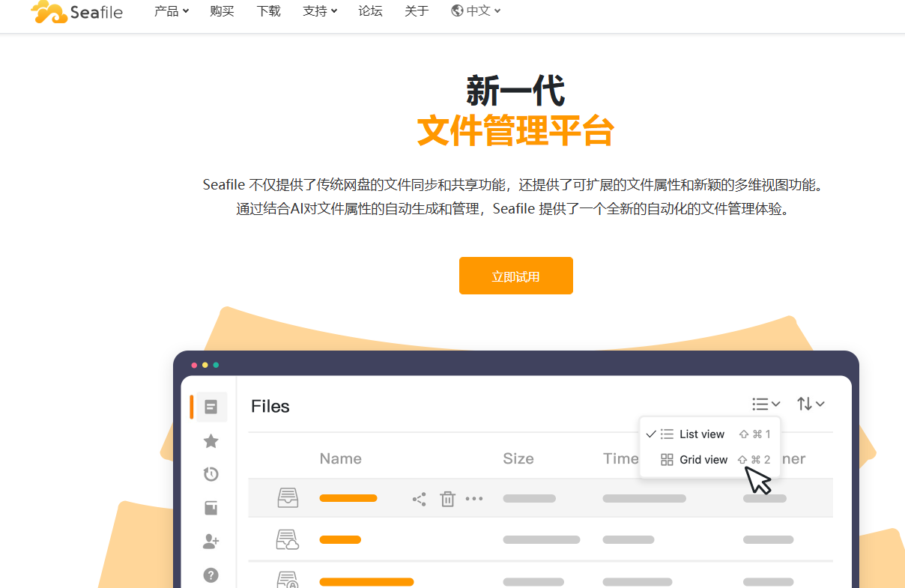Click the green window dot
This screenshot has height=588, width=905.
[x=216, y=365]
